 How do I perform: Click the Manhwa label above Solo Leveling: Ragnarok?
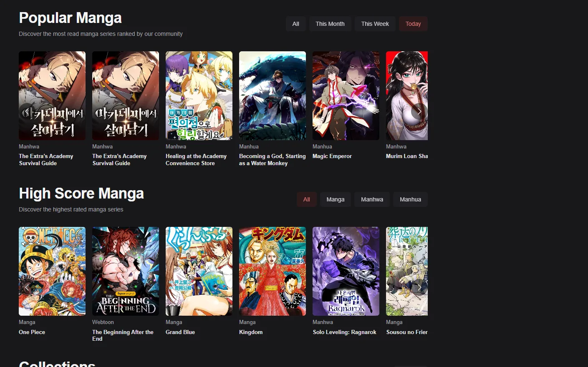pos(323,322)
